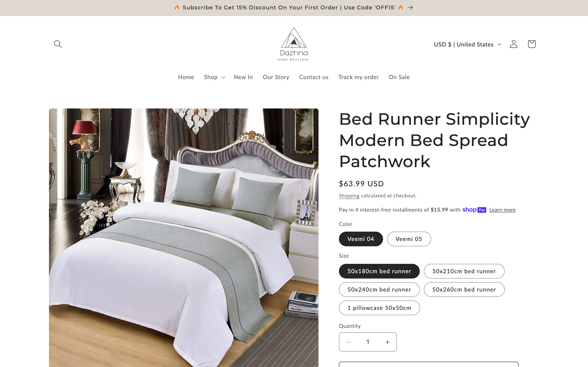
Task: Click the announcement bar arrow icon
Action: tap(410, 8)
